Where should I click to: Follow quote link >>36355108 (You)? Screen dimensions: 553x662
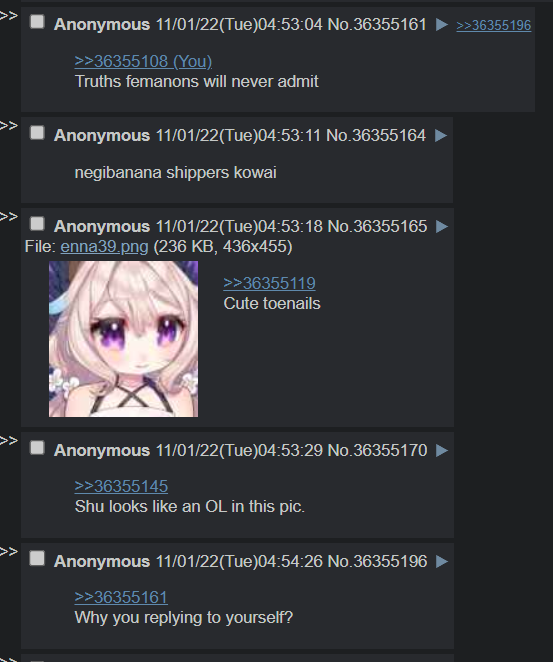click(x=143, y=62)
